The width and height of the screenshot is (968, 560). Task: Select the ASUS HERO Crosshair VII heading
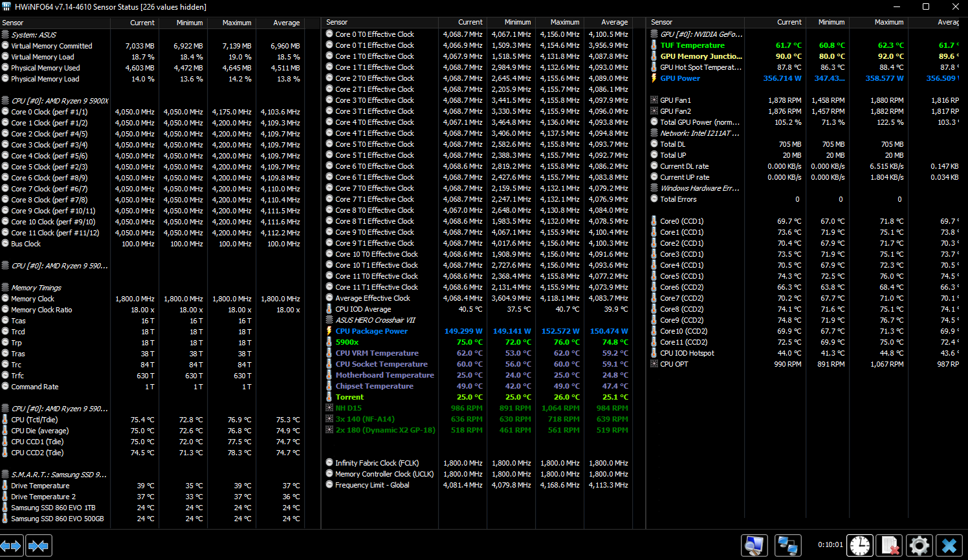[375, 320]
